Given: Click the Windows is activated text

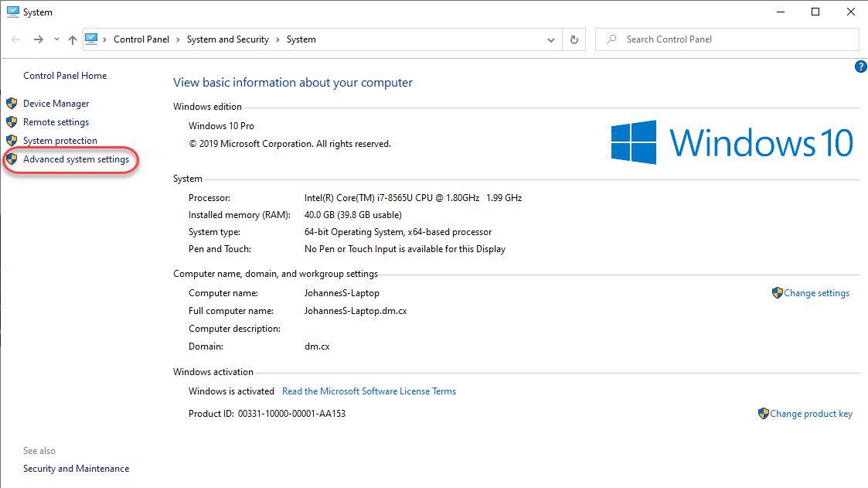Looking at the screenshot, I should (231, 391).
